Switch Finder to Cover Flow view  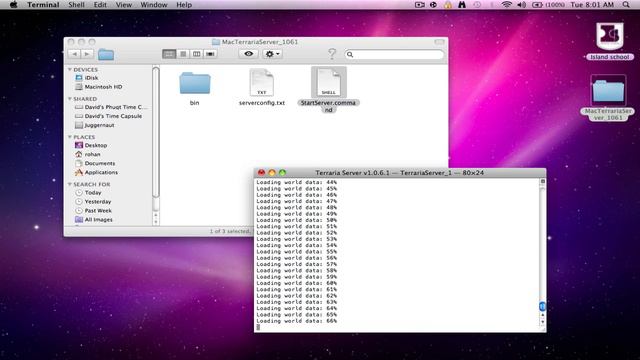click(210, 54)
